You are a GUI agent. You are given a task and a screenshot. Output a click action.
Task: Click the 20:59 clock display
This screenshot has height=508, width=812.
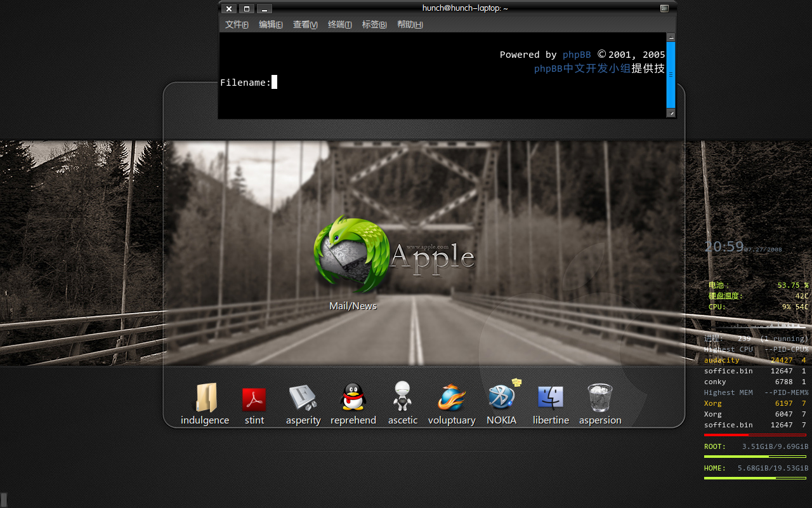[x=724, y=247]
